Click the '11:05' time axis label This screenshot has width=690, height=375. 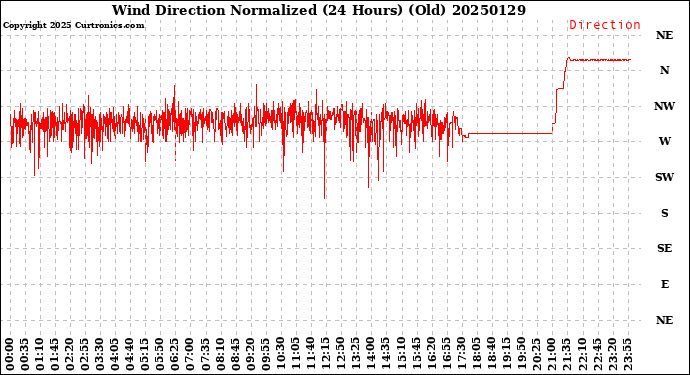[x=296, y=355]
